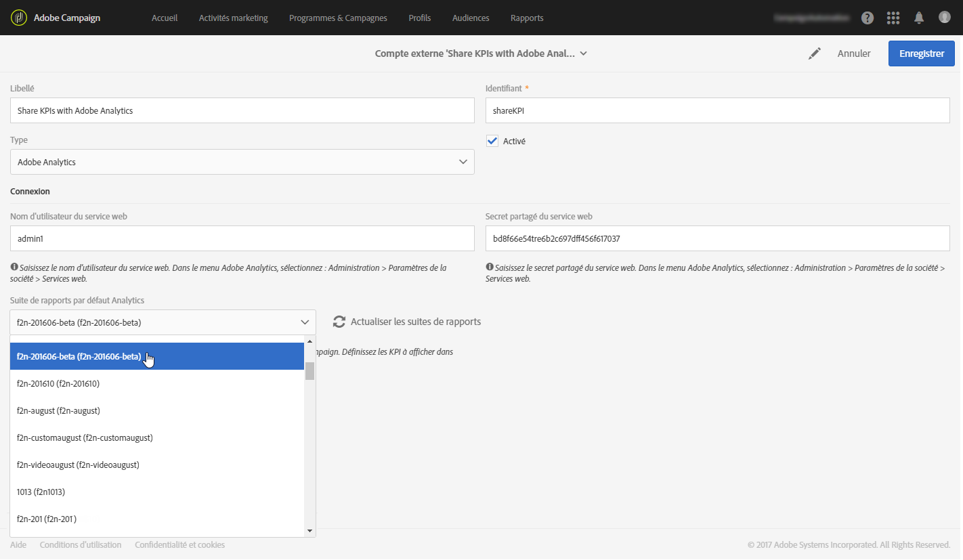This screenshot has height=560, width=963.
Task: Pick f2n-customaugust from the list
Action: (157, 437)
